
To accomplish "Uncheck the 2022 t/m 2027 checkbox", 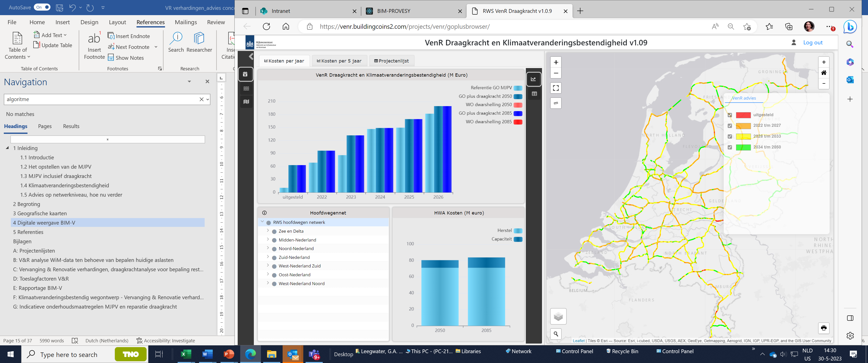I will [730, 126].
